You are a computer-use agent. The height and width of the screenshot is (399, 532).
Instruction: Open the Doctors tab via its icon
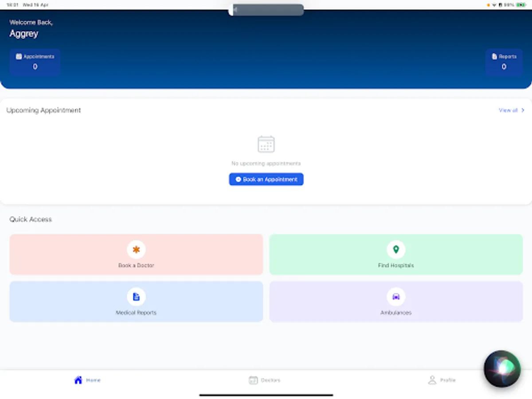[253, 379]
